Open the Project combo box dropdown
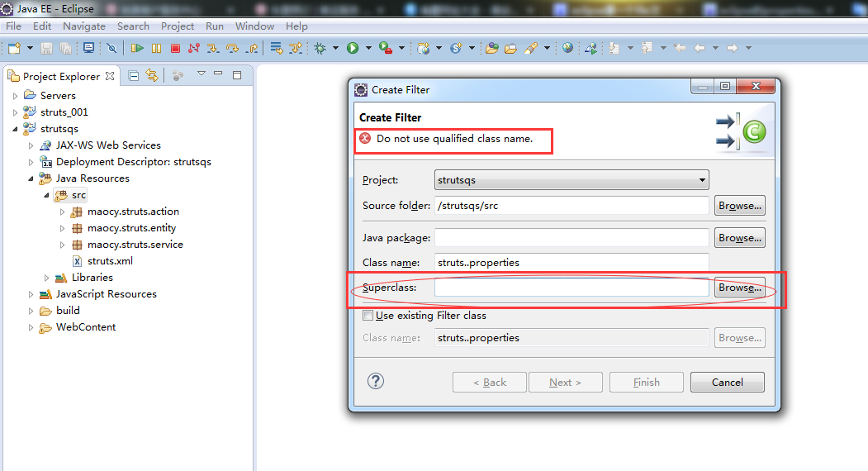 [702, 180]
